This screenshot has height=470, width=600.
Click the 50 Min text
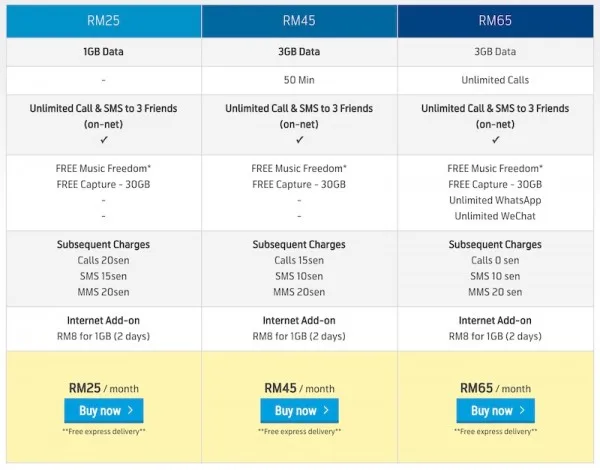click(x=299, y=80)
